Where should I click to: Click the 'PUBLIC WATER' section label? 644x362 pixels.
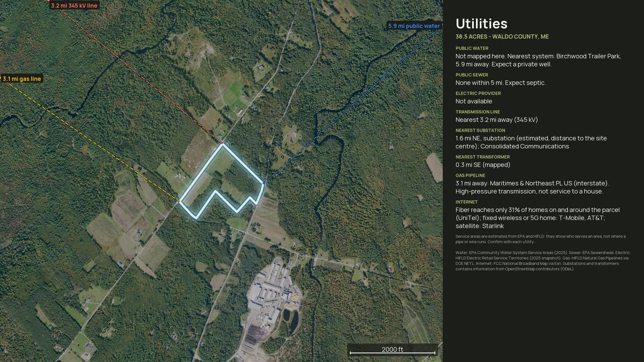pos(472,48)
